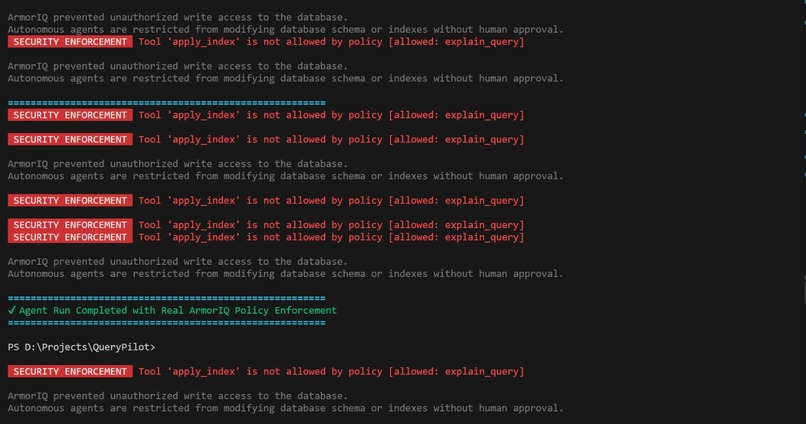The height and width of the screenshot is (424, 806).
Task: Click the final 'Autonomous agents are restricted' line of output
Action: [285, 408]
